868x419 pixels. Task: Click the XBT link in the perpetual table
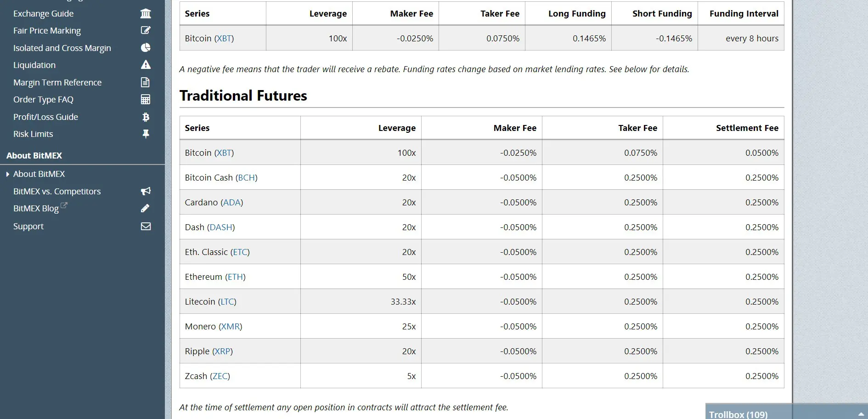224,38
